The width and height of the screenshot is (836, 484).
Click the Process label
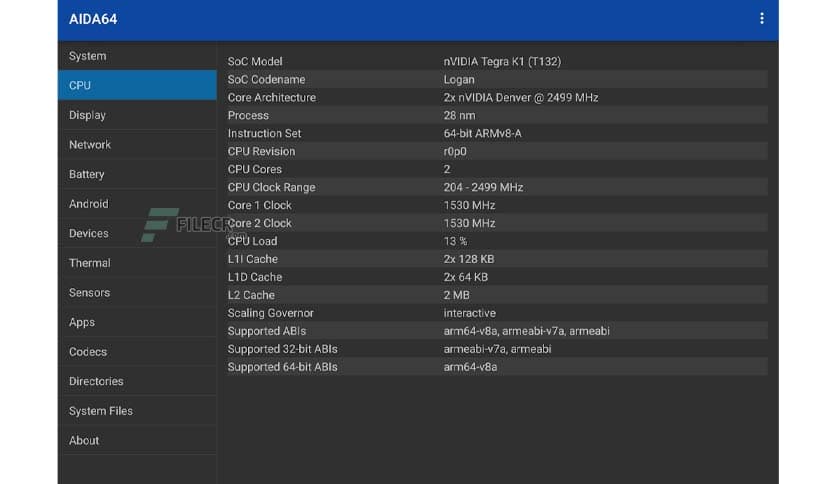248,116
